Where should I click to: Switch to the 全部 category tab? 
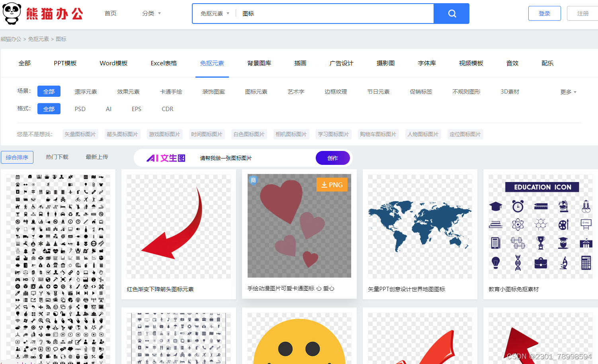(x=24, y=63)
